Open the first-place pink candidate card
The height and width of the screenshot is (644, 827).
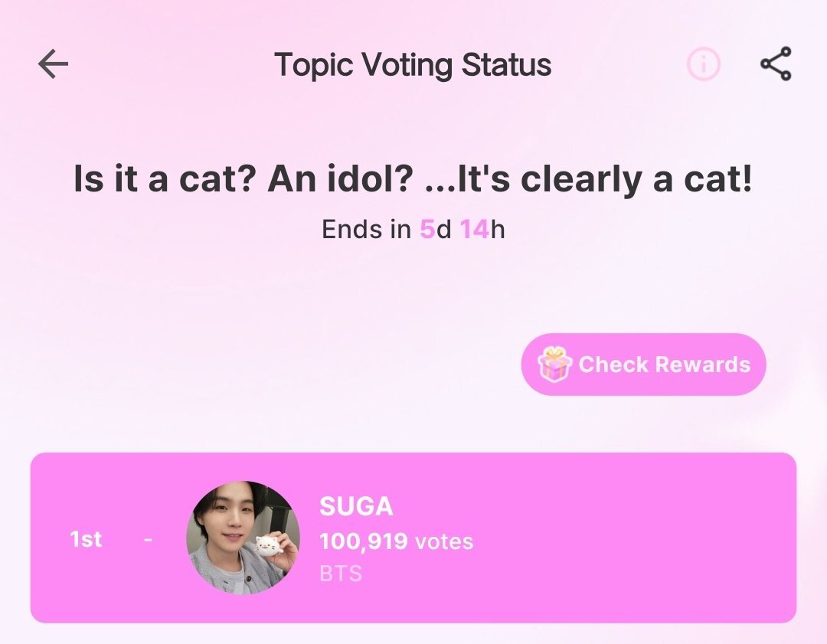[x=413, y=538]
